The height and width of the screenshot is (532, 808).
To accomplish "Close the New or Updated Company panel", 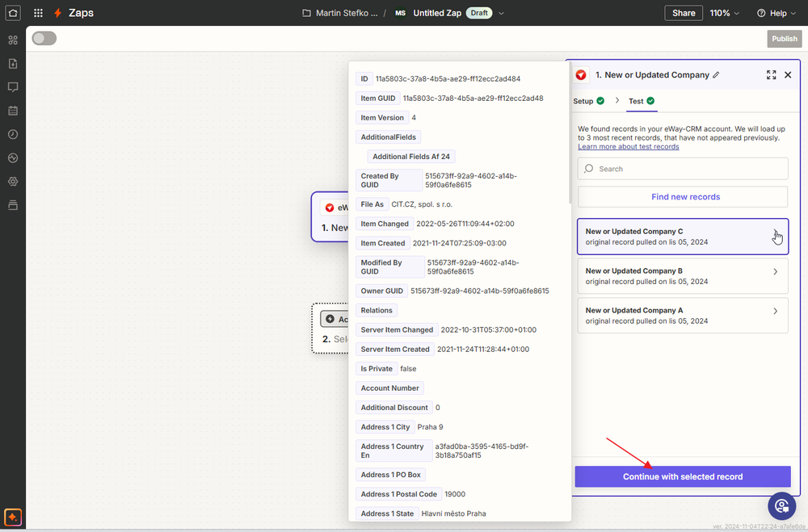I will (x=788, y=75).
